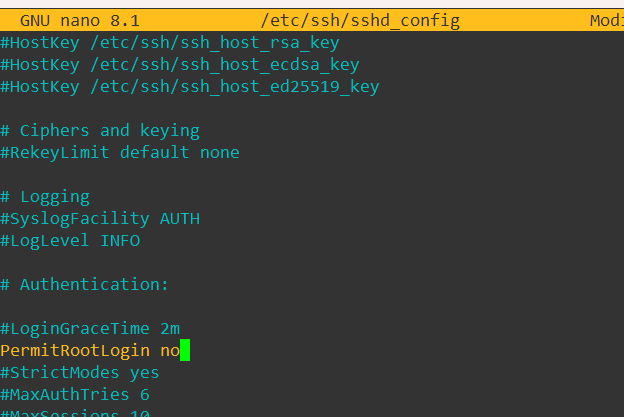Viewport: 624px width, 417px height.
Task: Place cursor on the #StrictModes yes line
Action: (80, 373)
